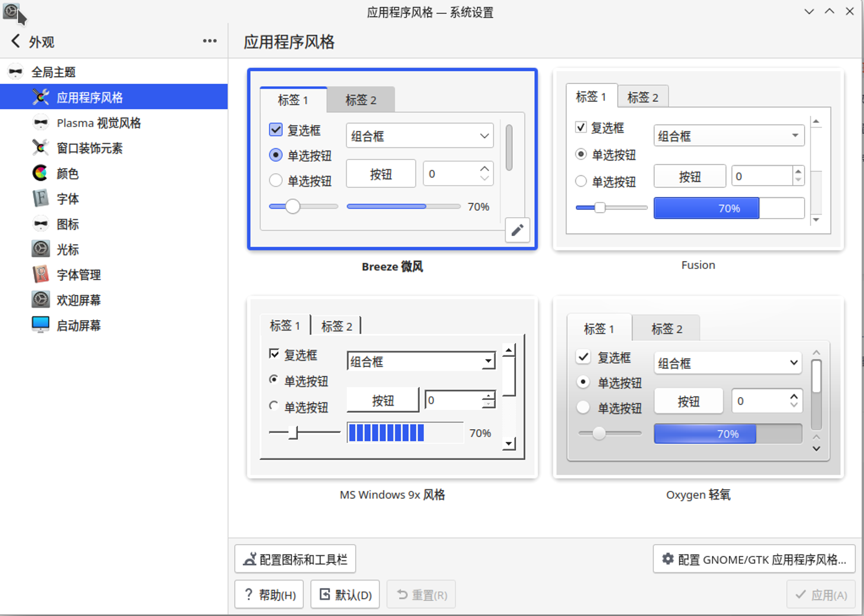Select the 字体 fonts icon in sidebar

click(x=40, y=199)
